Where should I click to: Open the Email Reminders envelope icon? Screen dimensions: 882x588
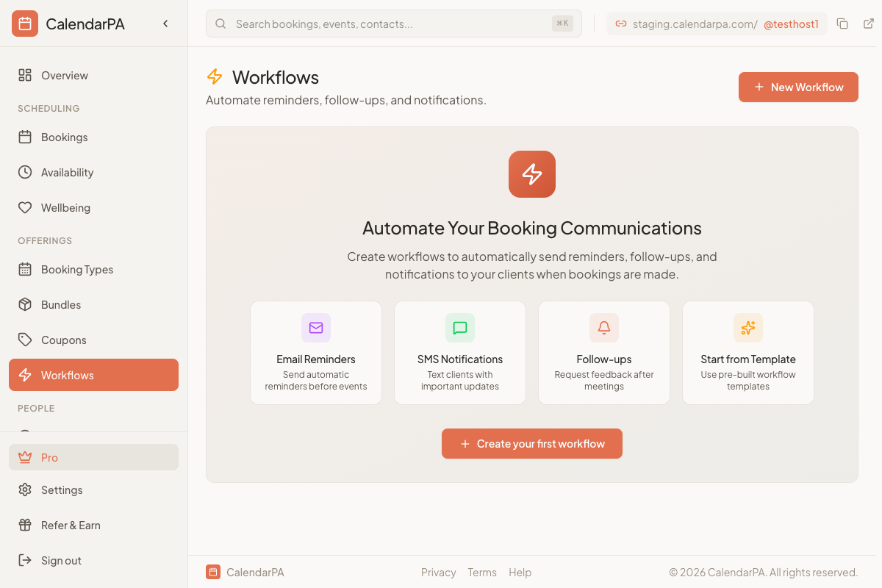click(x=315, y=328)
